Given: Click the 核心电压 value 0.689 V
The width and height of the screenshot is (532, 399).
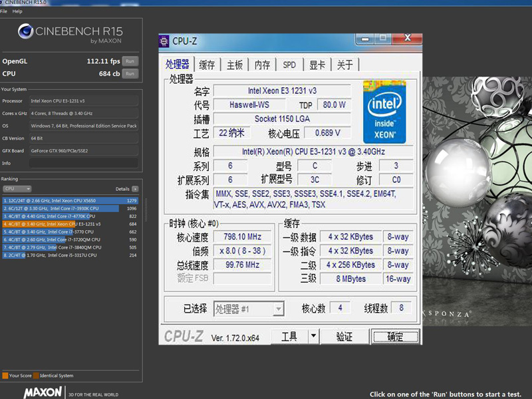Looking at the screenshot, I should coord(327,132).
